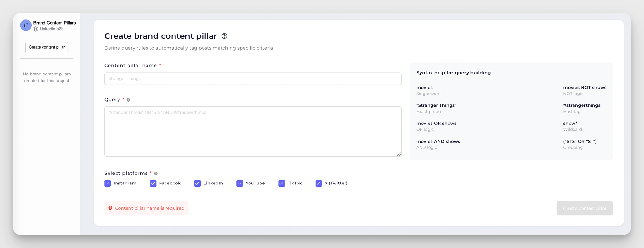The height and width of the screenshot is (248, 644).
Task: Click the textarea resize handle
Action: click(399, 154)
